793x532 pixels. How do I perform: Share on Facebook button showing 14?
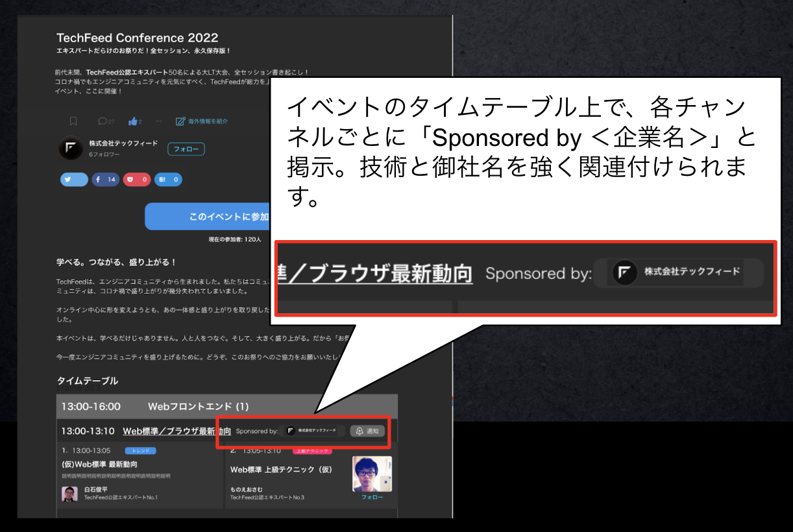pyautogui.click(x=105, y=180)
